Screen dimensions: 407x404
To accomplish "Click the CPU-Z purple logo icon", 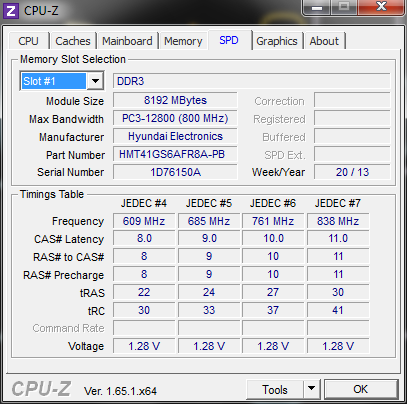I will click(11, 11).
